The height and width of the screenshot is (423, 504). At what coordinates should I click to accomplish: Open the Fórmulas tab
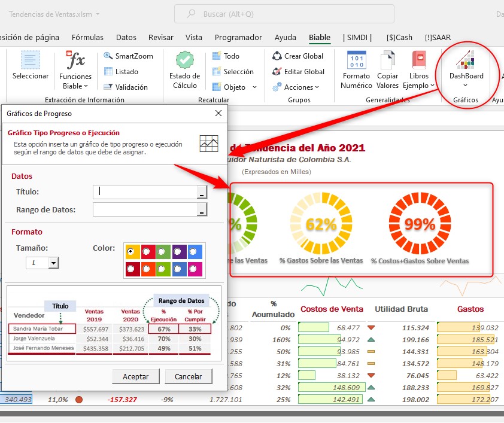tap(87, 37)
